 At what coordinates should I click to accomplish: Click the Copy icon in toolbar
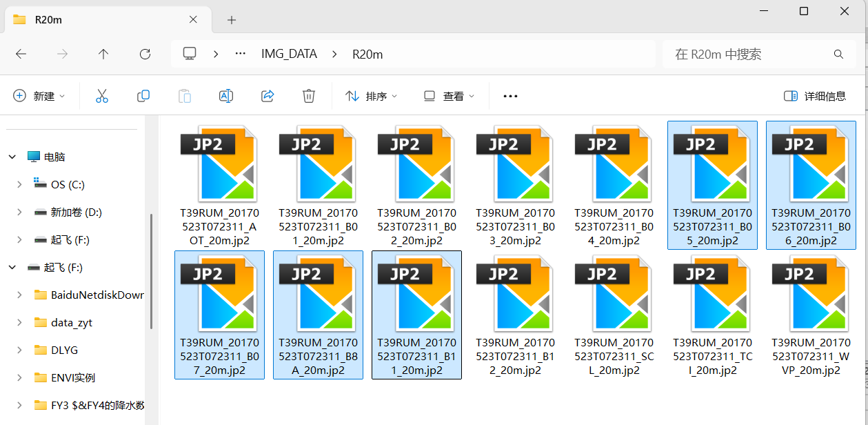click(143, 97)
